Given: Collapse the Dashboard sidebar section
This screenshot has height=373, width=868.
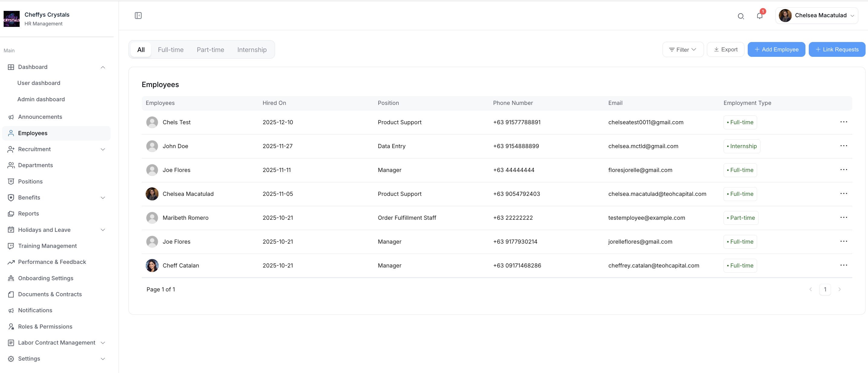Looking at the screenshot, I should pyautogui.click(x=103, y=67).
